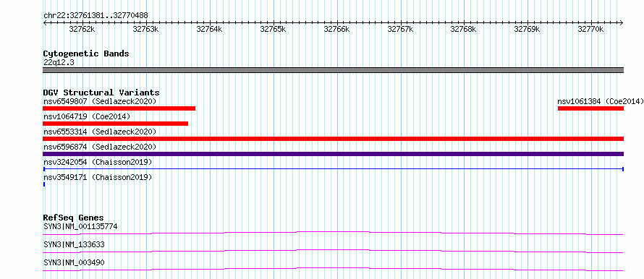The height and width of the screenshot is (279, 644).
Task: Open gene label SYN3|NM_003490
Action: pos(74,262)
